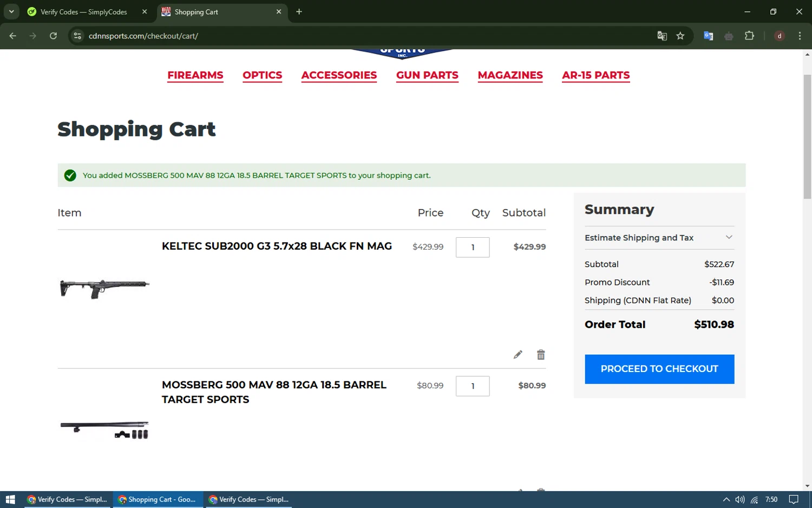The image size is (812, 508).
Task: Click the Shipping (CDNN Flat Rate) label
Action: point(638,301)
